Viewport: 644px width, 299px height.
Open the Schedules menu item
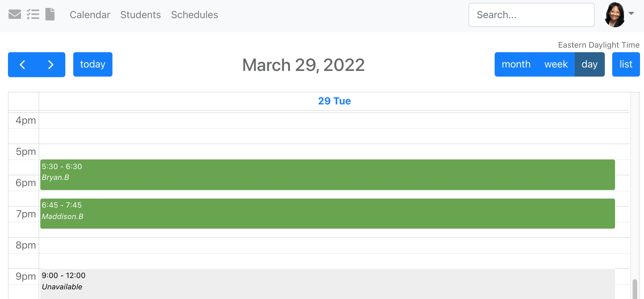[x=195, y=15]
